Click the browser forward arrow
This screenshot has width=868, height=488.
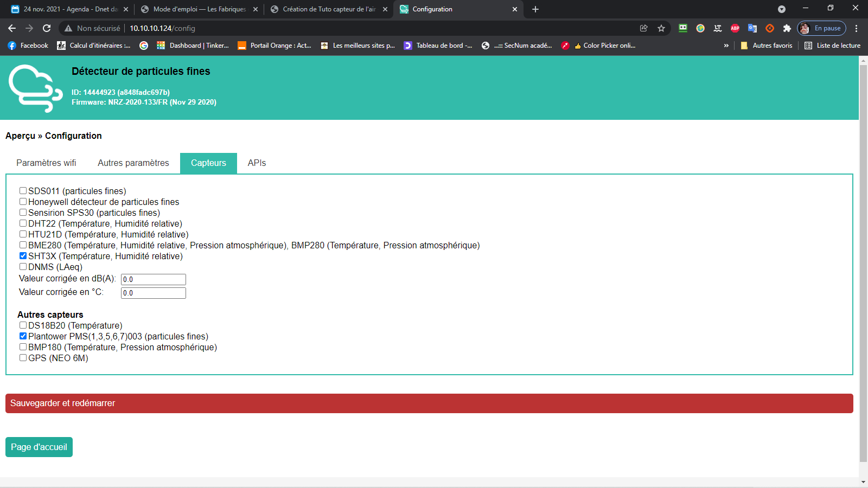pos(29,28)
